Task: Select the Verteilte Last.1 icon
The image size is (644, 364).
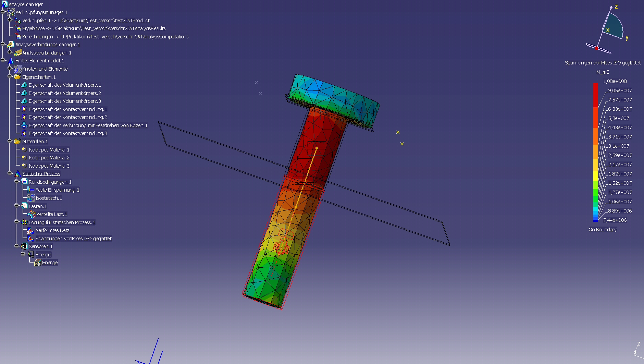Action: tap(32, 214)
